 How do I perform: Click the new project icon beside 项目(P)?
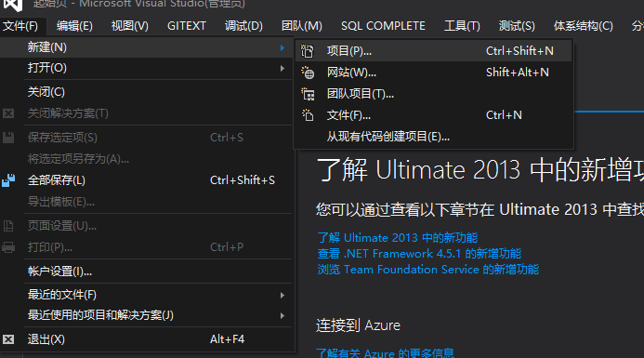[308, 51]
